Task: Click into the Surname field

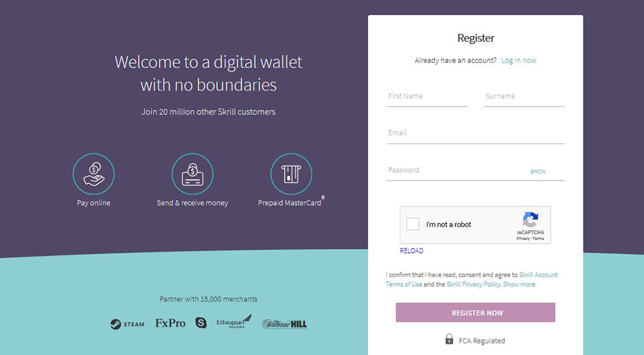Action: tap(524, 96)
